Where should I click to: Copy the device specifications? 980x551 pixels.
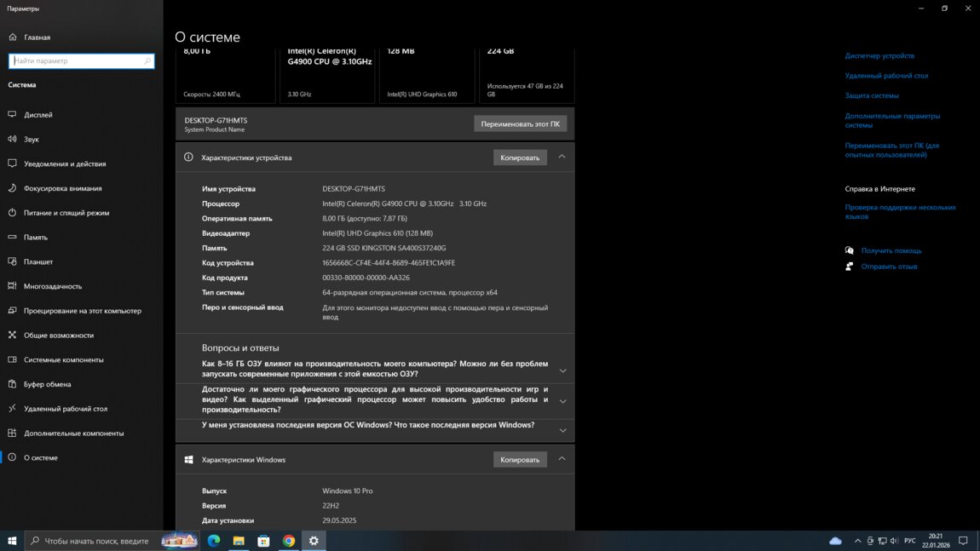tap(520, 158)
